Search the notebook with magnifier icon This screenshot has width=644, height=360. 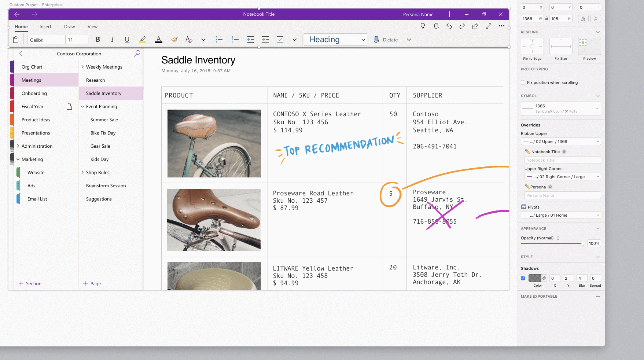pos(137,54)
